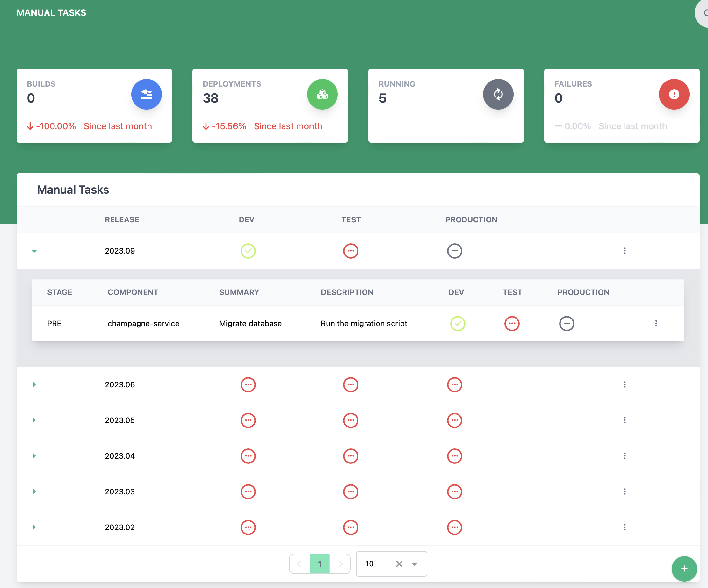Click the 2023.02 DEV pending status icon
Image resolution: width=708 pixels, height=588 pixels.
coord(248,527)
